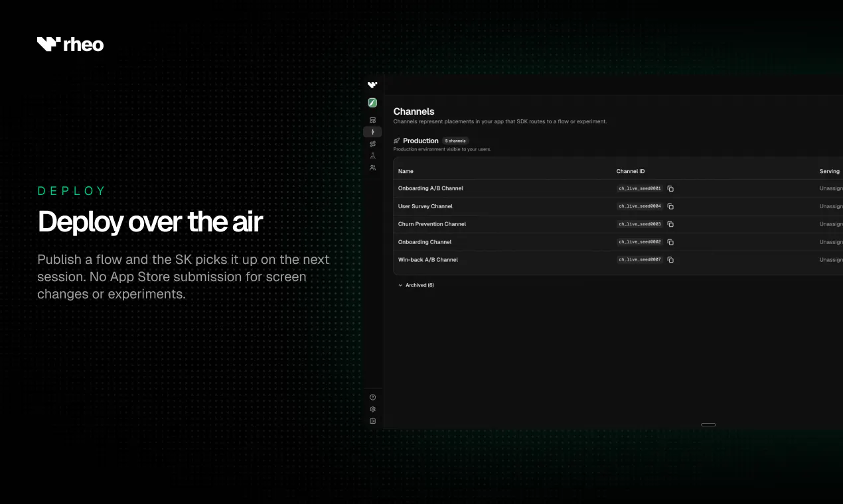Open the users people icon in sidebar

point(372,168)
